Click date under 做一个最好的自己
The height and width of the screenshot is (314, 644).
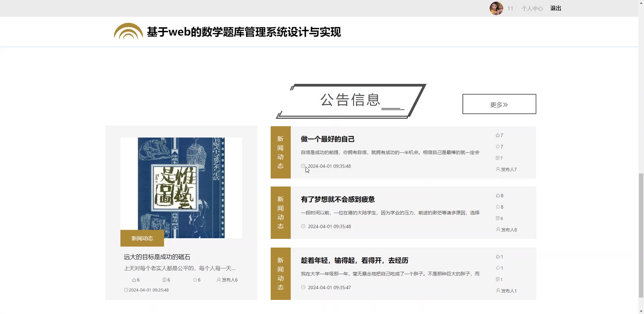point(329,166)
